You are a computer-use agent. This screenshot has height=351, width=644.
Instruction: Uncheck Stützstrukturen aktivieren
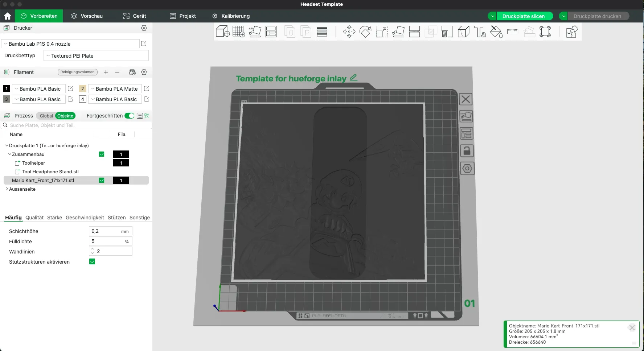(92, 261)
